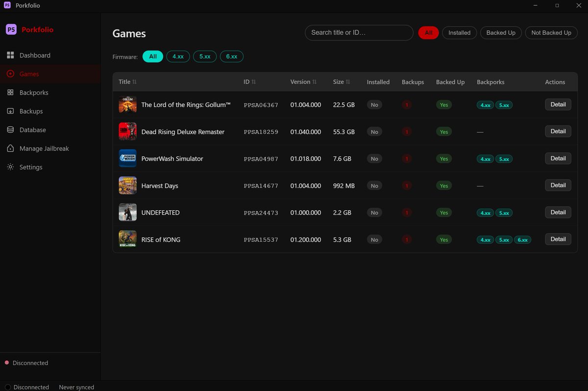The image size is (588, 391).
Task: Filter games by Not Backed Up
Action: pos(551,33)
